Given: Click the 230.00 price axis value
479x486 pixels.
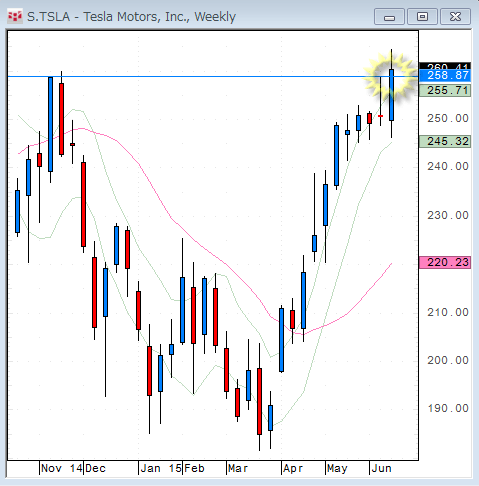Looking at the screenshot, I should tap(448, 215).
